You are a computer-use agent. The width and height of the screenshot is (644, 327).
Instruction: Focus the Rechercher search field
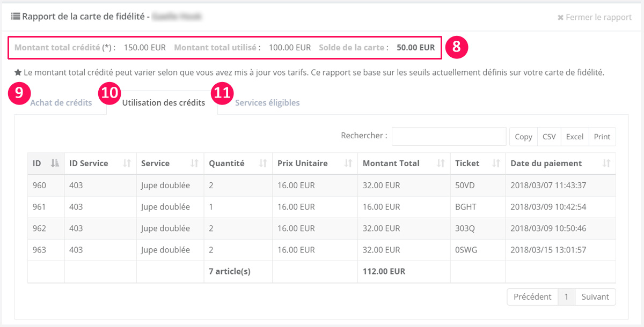coord(449,136)
